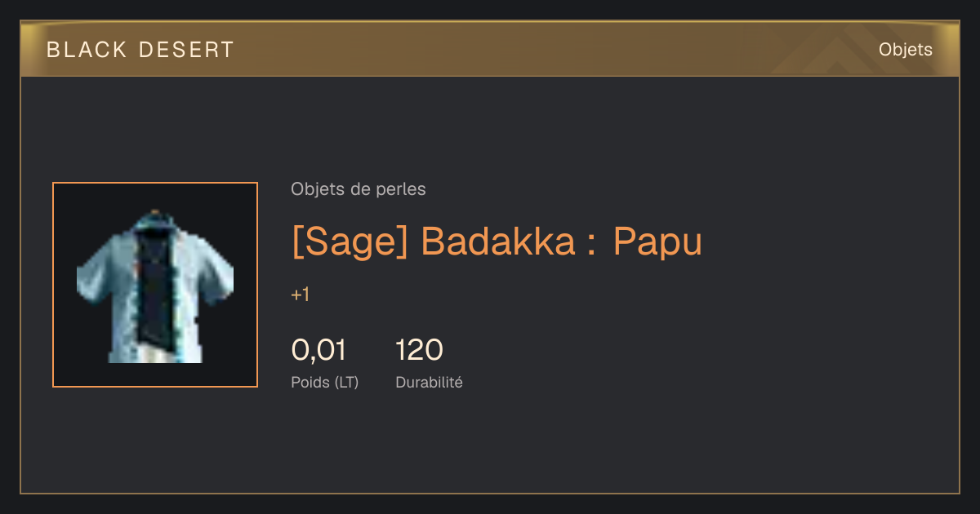Select the 0,01 weight value
The image size is (980, 514).
(x=318, y=350)
